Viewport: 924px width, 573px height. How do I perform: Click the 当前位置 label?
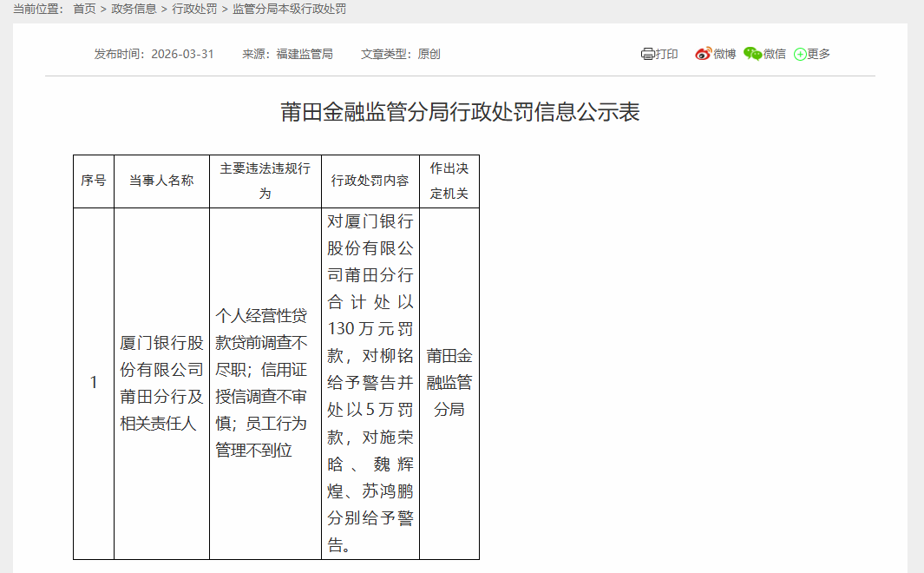coord(38,9)
